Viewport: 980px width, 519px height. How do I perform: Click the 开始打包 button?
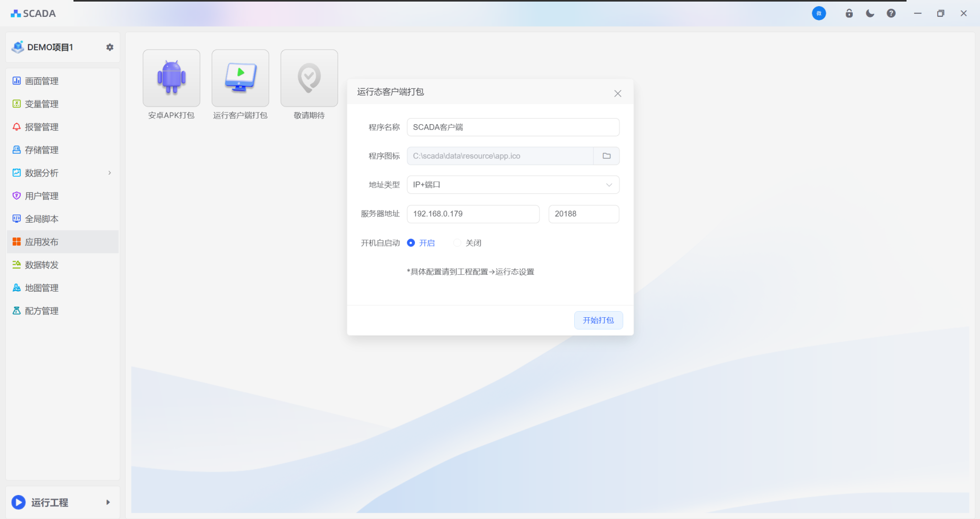(598, 320)
